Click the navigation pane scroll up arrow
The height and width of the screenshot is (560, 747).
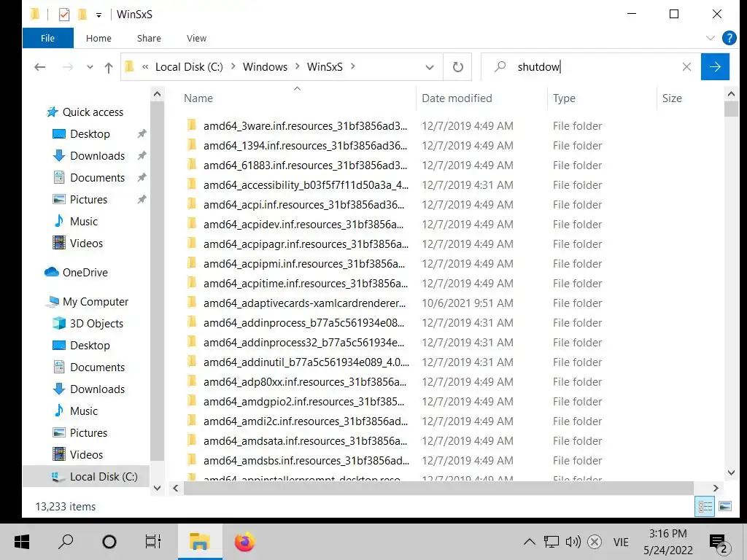[158, 94]
